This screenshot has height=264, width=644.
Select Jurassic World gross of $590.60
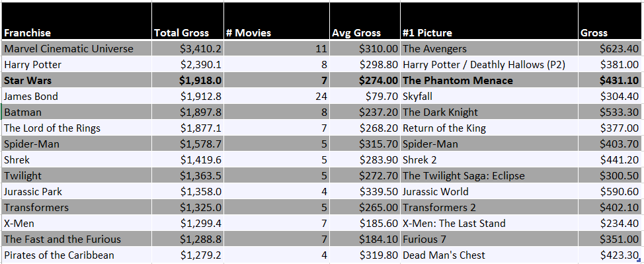click(x=610, y=192)
